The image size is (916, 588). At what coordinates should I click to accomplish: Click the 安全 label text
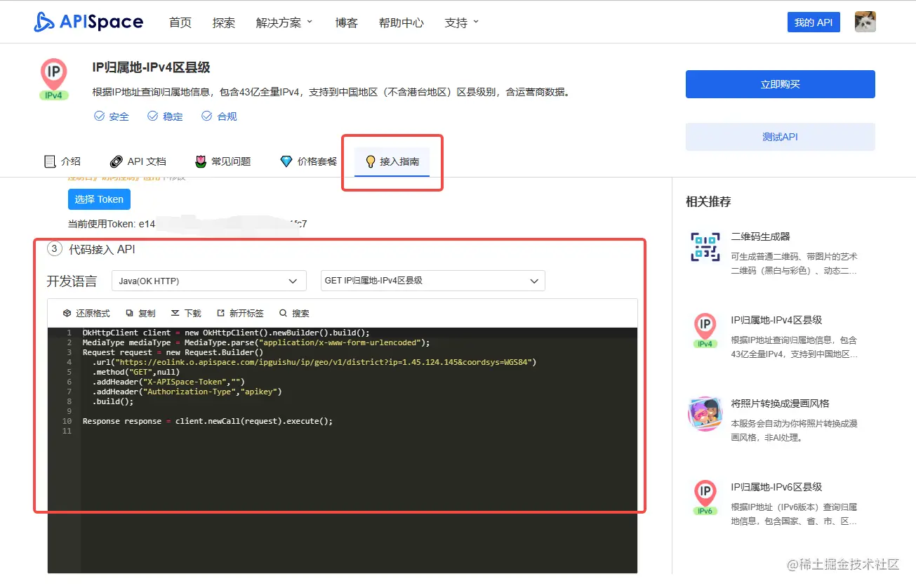coord(119,116)
